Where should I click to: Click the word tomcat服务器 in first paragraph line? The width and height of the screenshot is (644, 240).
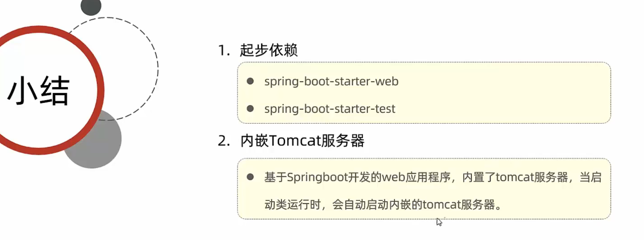pos(532,177)
